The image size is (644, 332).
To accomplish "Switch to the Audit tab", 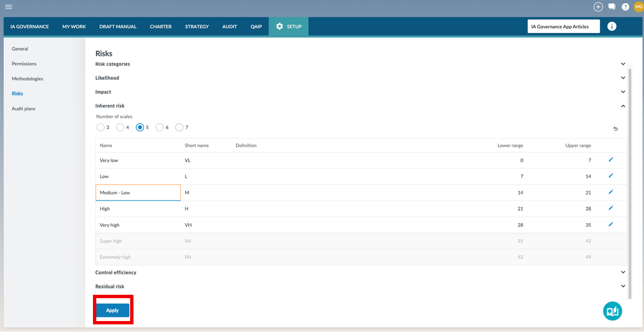I will (x=229, y=27).
